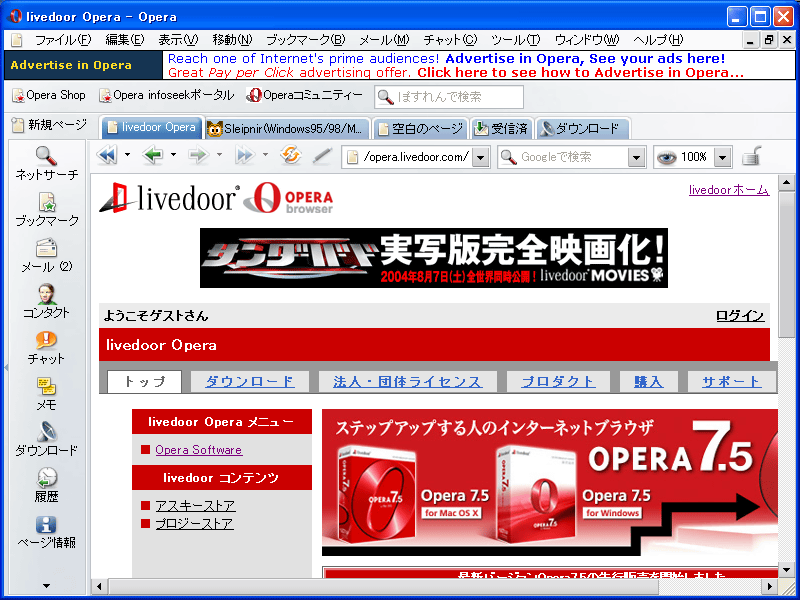Open the Opera infoseekポータル bookmark
The width and height of the screenshot is (800, 600).
pyautogui.click(x=166, y=95)
